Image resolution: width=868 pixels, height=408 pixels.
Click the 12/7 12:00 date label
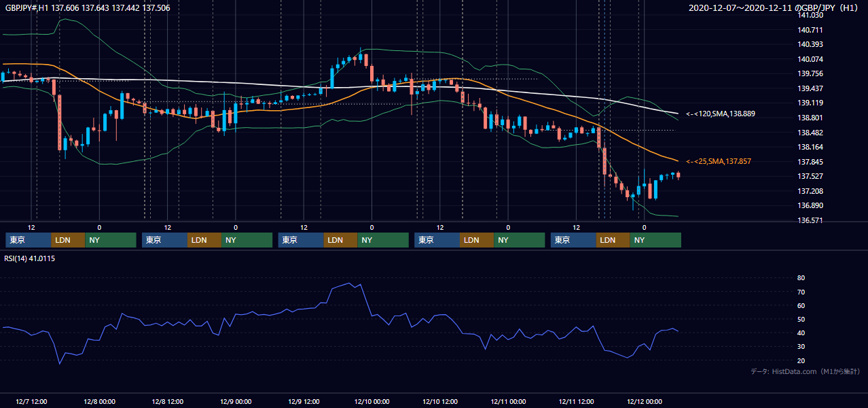31,401
